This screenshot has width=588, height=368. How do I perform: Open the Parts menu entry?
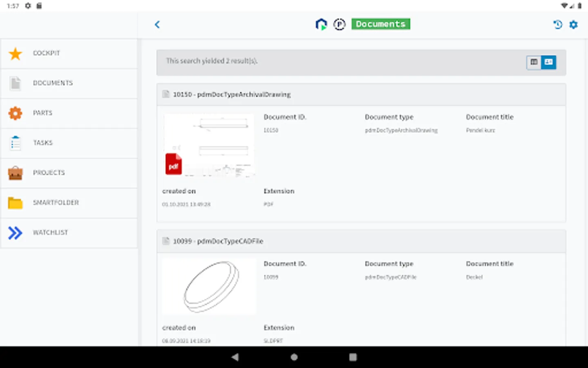click(69, 113)
